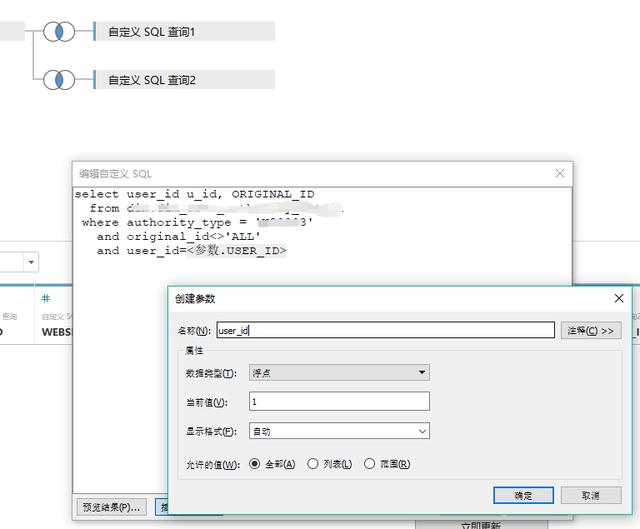Cancel with the 取消 button
The height and width of the screenshot is (529, 640).
coord(591,496)
